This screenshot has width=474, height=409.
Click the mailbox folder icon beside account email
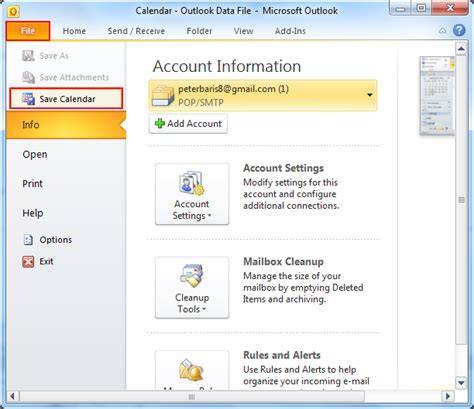tap(163, 95)
